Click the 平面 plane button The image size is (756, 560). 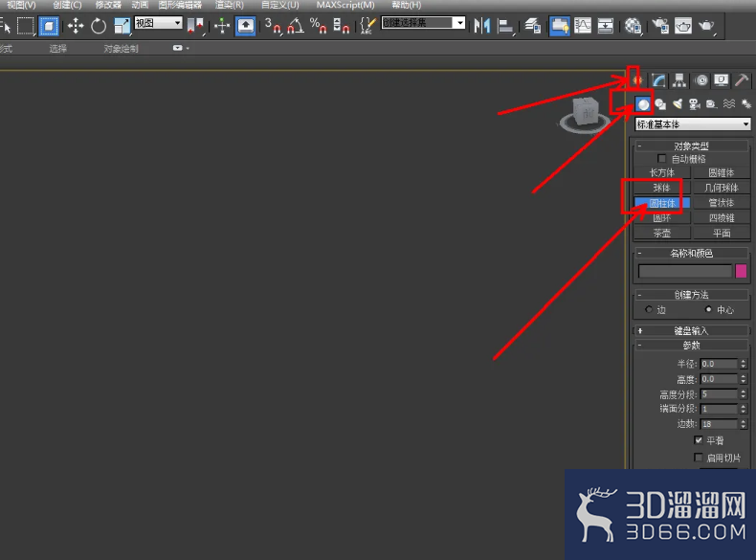click(722, 234)
